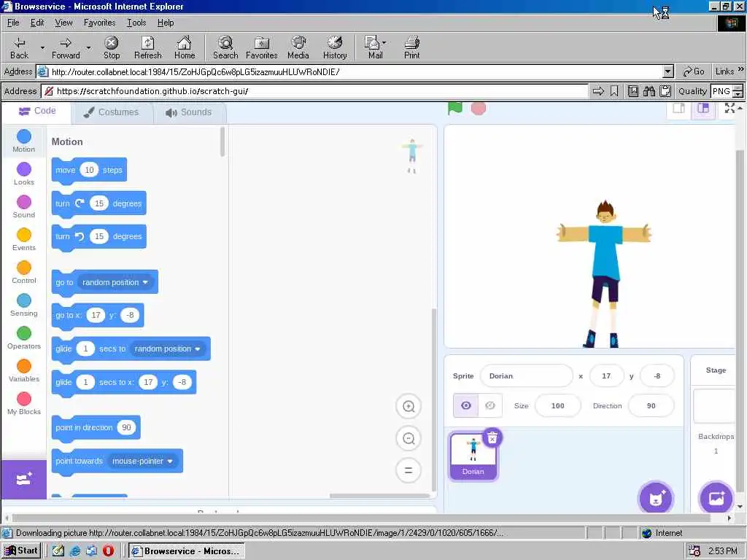Click the Dorian sprite name field
This screenshot has height=560, width=747.
pyautogui.click(x=527, y=376)
